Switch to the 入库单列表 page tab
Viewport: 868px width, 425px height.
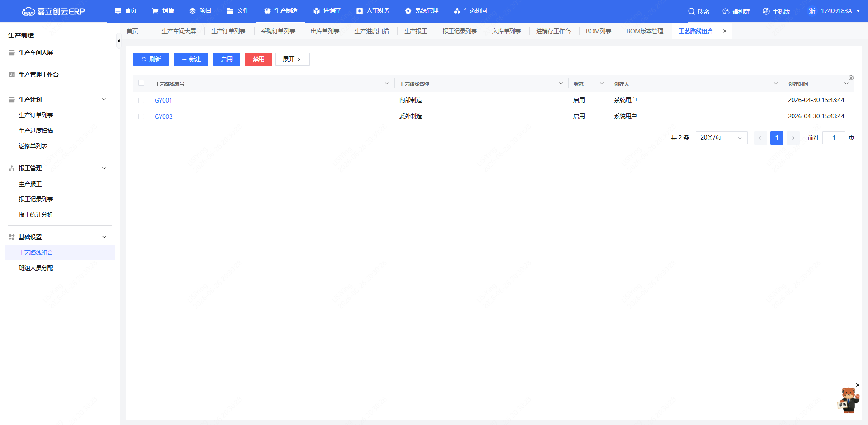click(506, 31)
